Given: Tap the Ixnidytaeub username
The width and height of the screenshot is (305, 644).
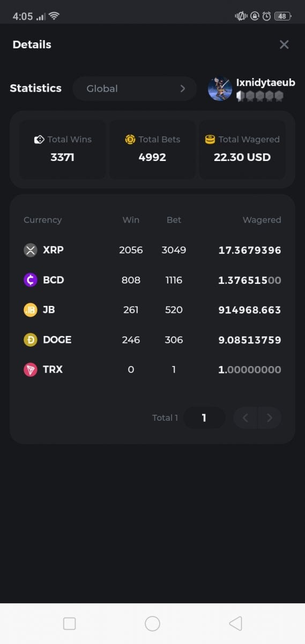Looking at the screenshot, I should tap(266, 83).
